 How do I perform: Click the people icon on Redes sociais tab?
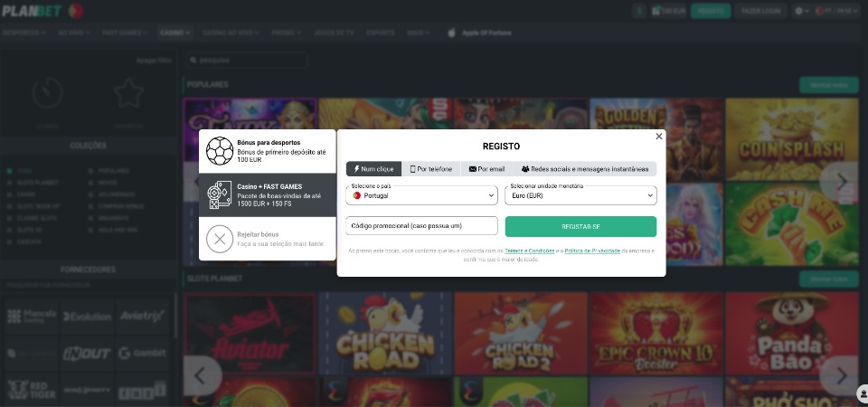pos(525,169)
